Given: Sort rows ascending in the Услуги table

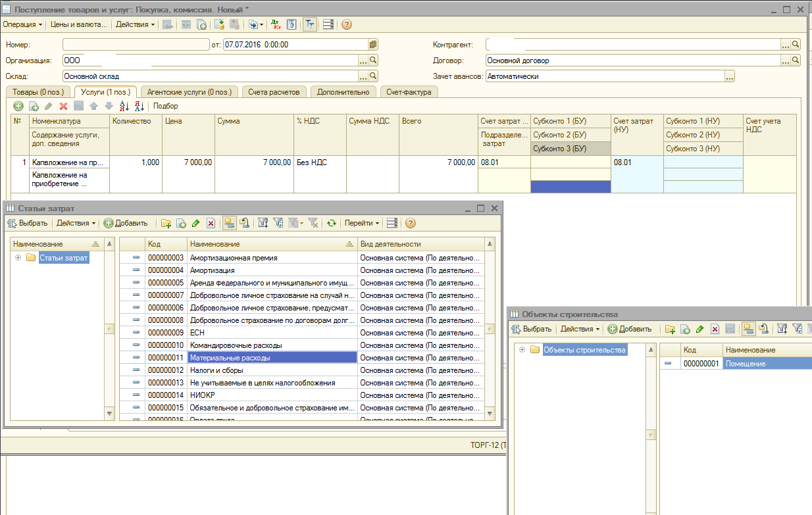Looking at the screenshot, I should pyautogui.click(x=124, y=106).
